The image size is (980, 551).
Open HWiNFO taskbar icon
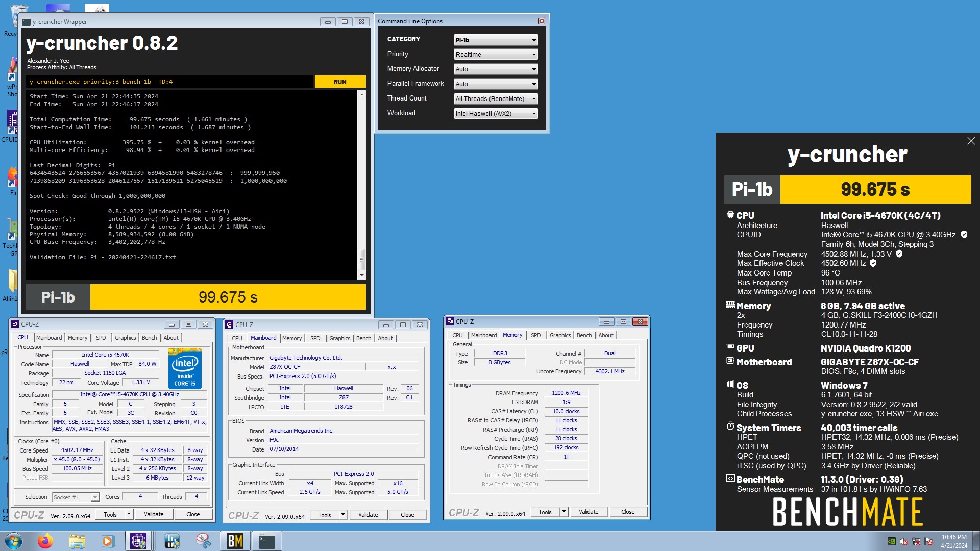pyautogui.click(x=172, y=541)
